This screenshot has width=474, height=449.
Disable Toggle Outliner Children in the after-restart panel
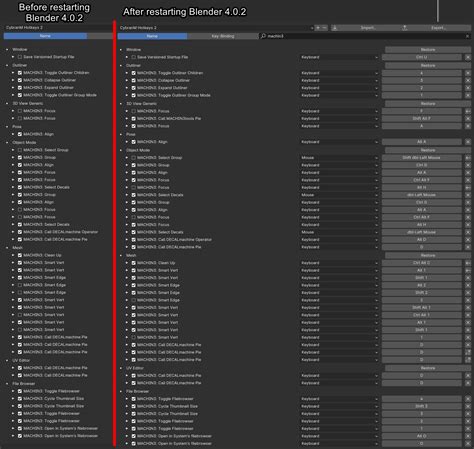[x=134, y=73]
